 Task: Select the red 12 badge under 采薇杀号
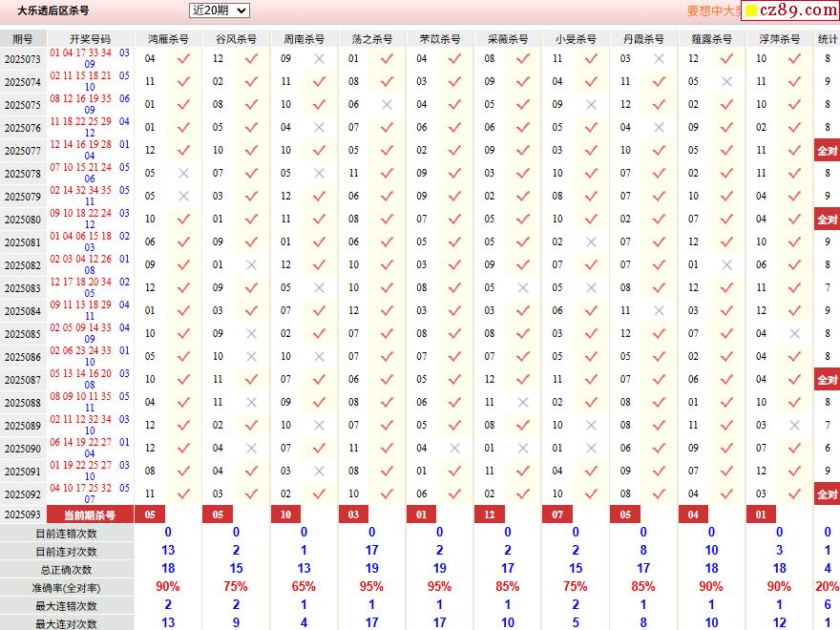pyautogui.click(x=489, y=514)
